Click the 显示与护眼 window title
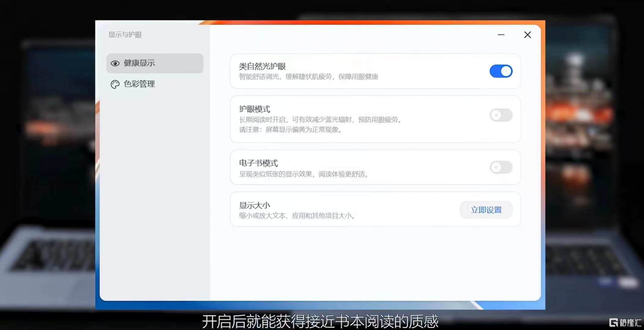644x330 pixels. pyautogui.click(x=125, y=35)
